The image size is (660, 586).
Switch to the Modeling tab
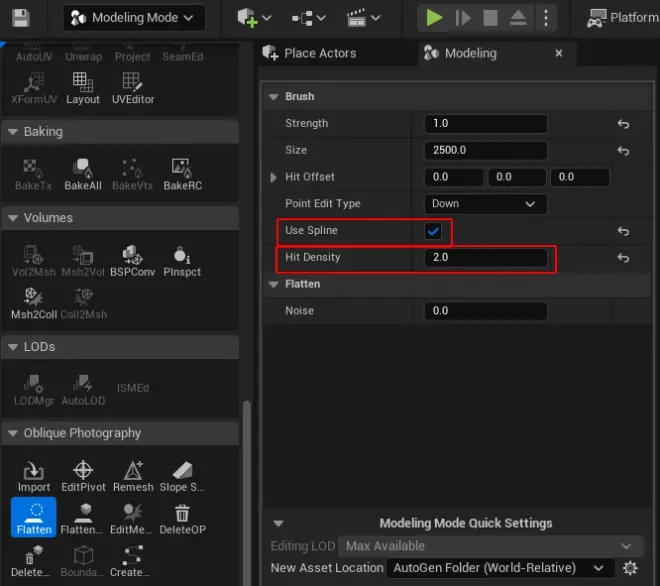[461, 53]
